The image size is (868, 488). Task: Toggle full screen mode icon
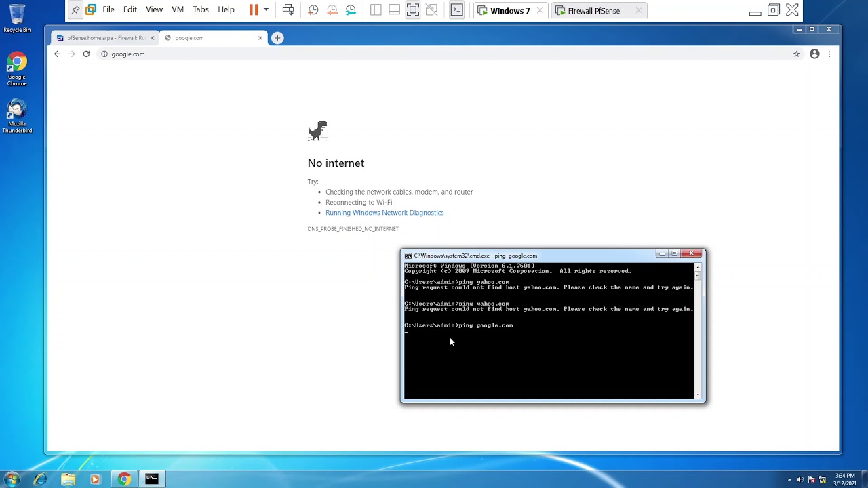[412, 10]
